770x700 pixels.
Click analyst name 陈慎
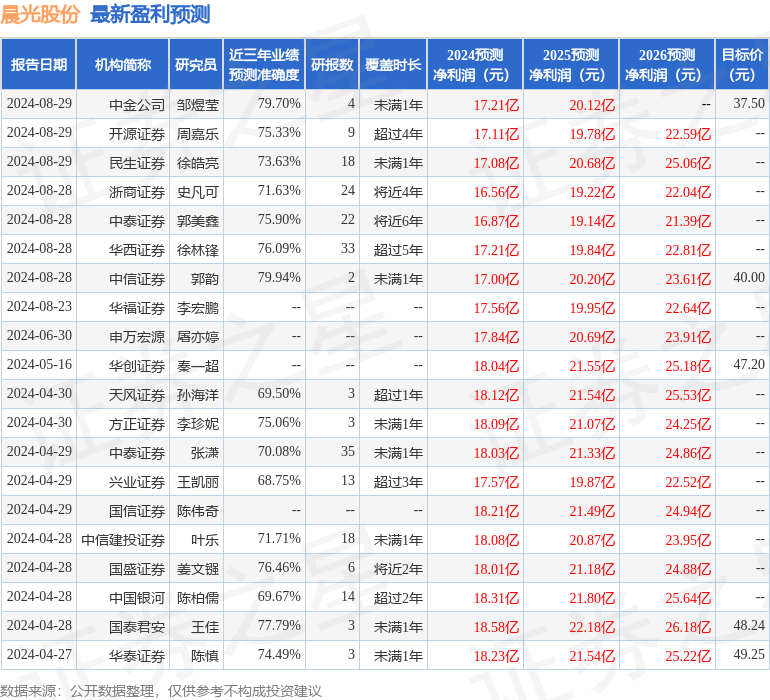[x=204, y=655]
